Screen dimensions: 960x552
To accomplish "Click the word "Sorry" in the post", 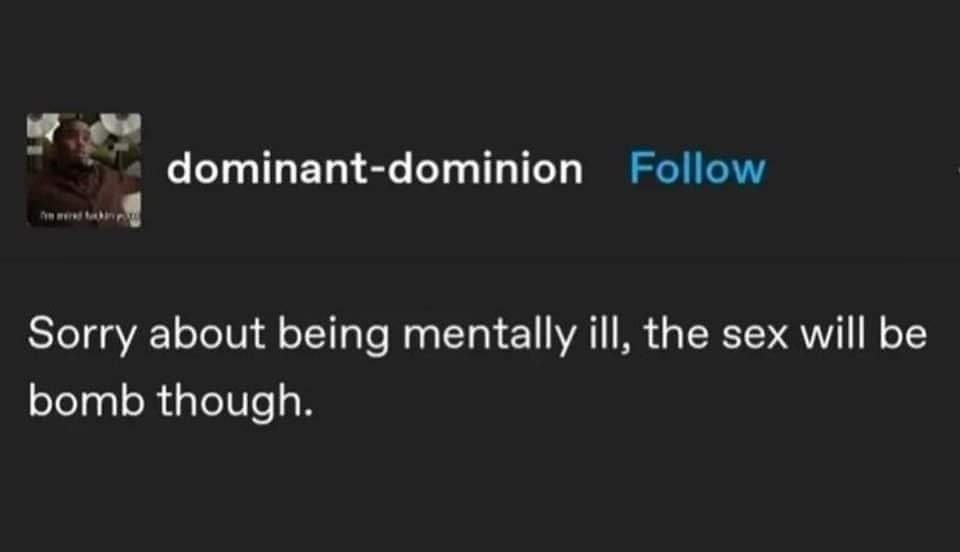I will [x=83, y=335].
